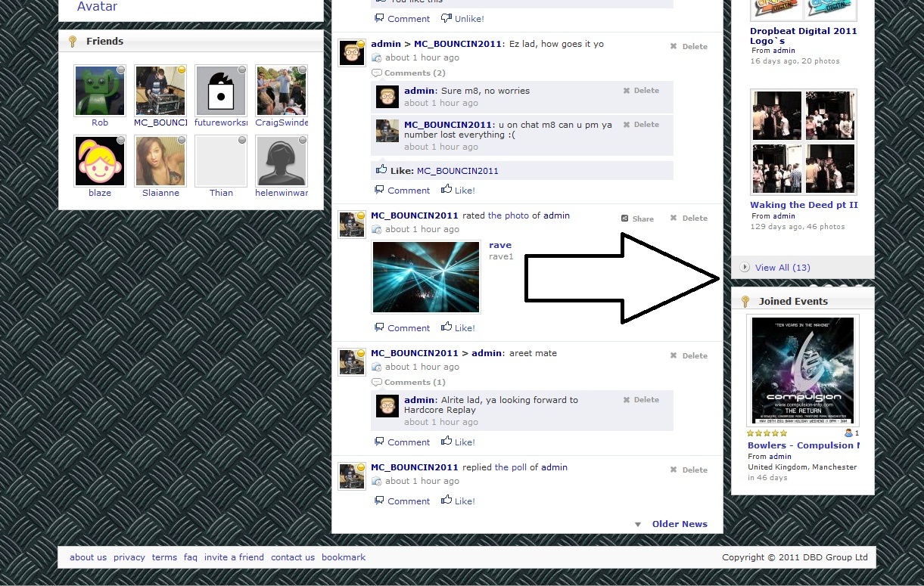Open Compulsion event flyer image
The height and width of the screenshot is (586, 924).
tap(803, 371)
